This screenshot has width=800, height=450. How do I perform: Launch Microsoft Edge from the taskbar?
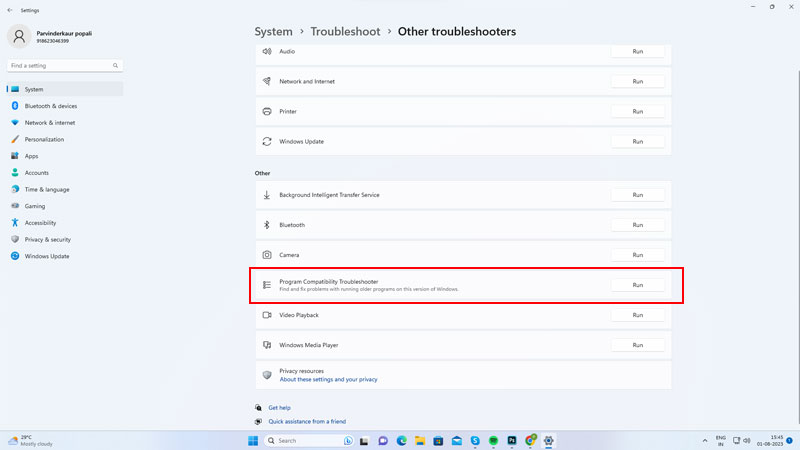402,441
